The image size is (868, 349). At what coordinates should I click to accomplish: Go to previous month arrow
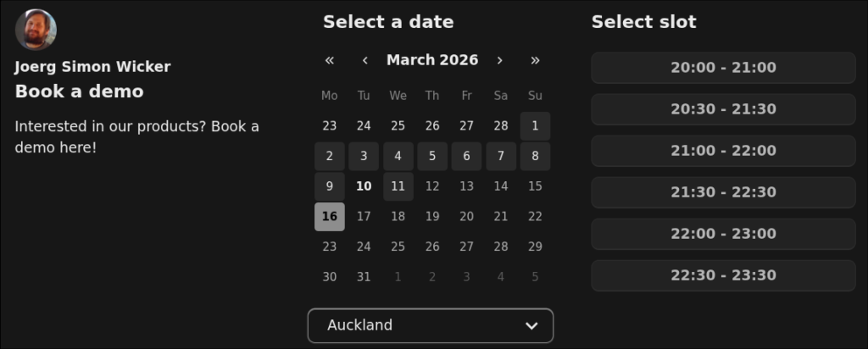point(364,60)
